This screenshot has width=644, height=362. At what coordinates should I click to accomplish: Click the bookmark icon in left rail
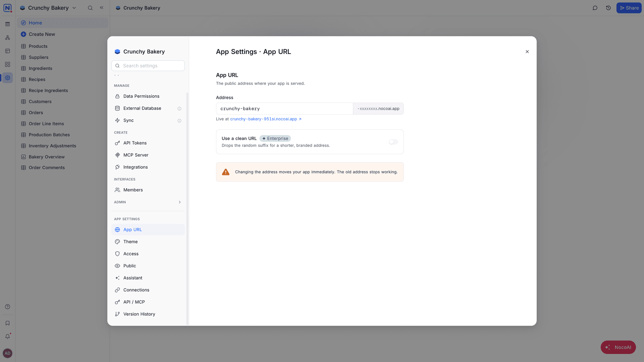[7, 323]
